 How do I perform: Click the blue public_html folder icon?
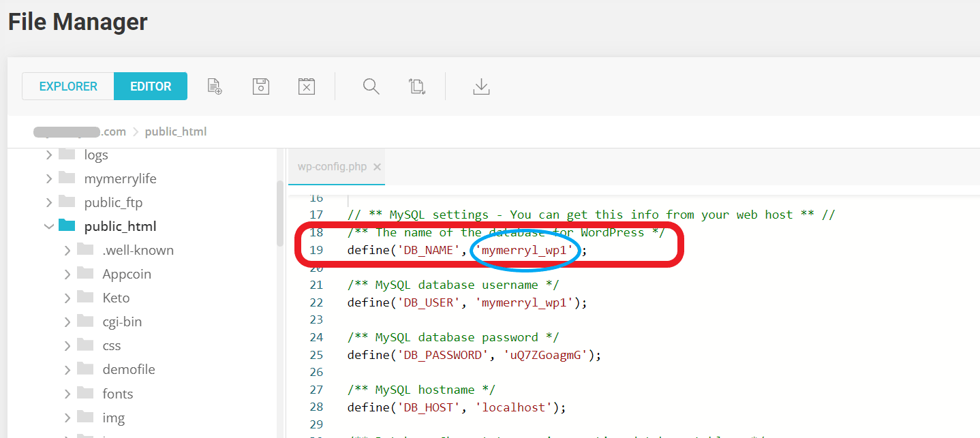67,225
